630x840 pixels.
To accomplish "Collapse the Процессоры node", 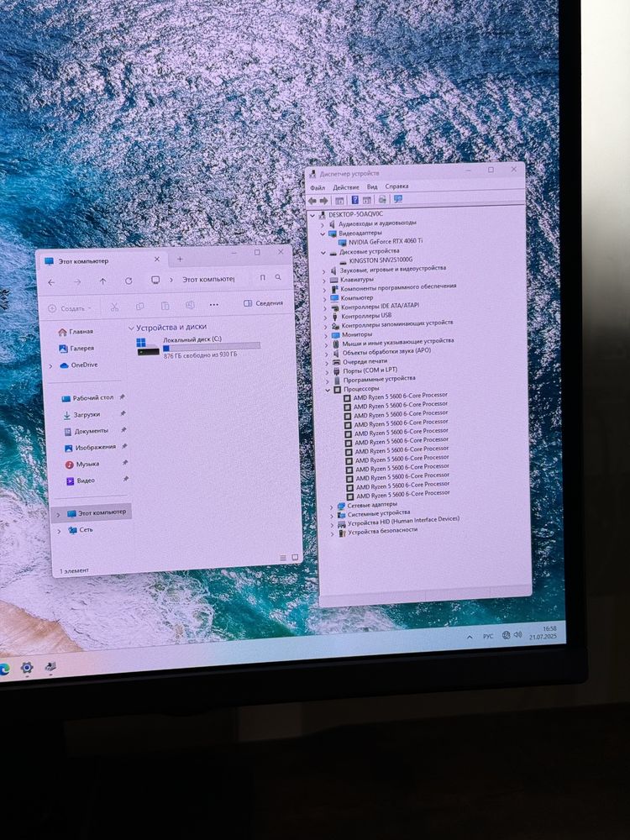I will 328,391.
